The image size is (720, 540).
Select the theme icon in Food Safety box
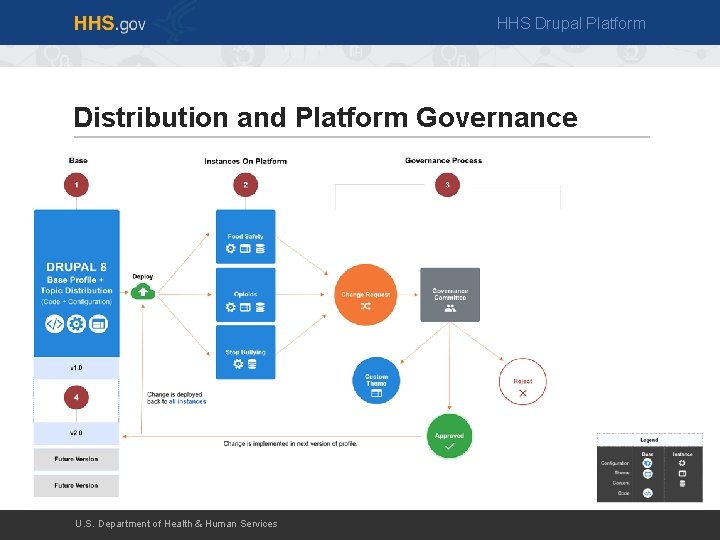coord(245,248)
